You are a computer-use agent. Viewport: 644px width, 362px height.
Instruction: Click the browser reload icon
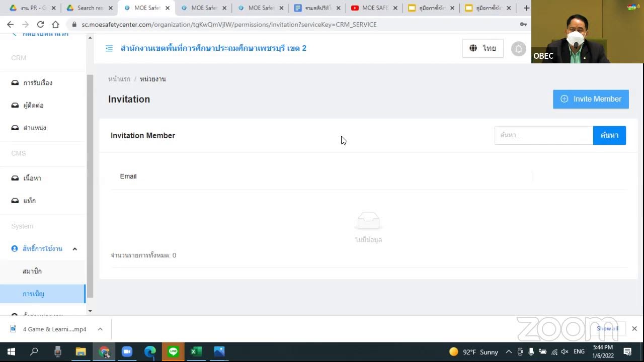coord(40,24)
